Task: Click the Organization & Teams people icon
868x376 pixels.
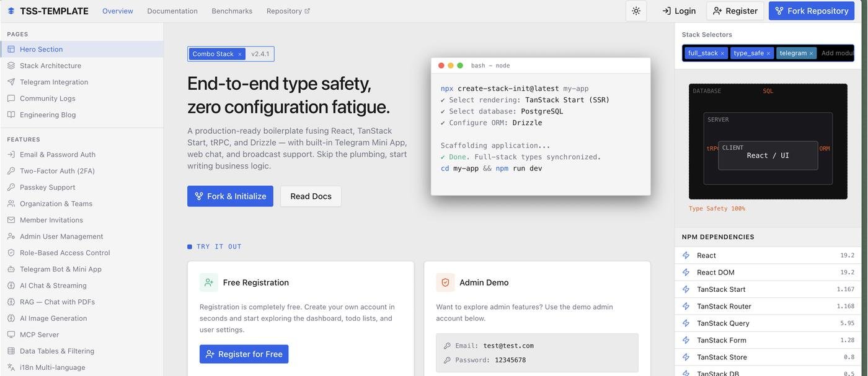Action: click(x=11, y=204)
